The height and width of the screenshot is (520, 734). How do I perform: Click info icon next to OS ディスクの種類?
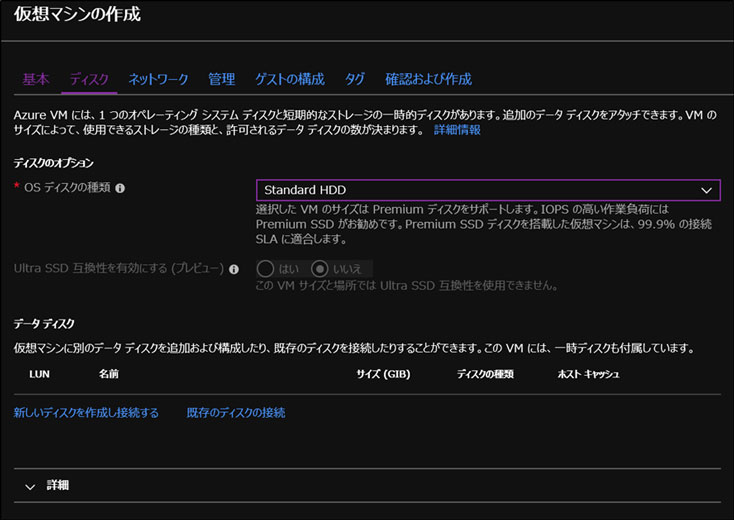tap(120, 188)
